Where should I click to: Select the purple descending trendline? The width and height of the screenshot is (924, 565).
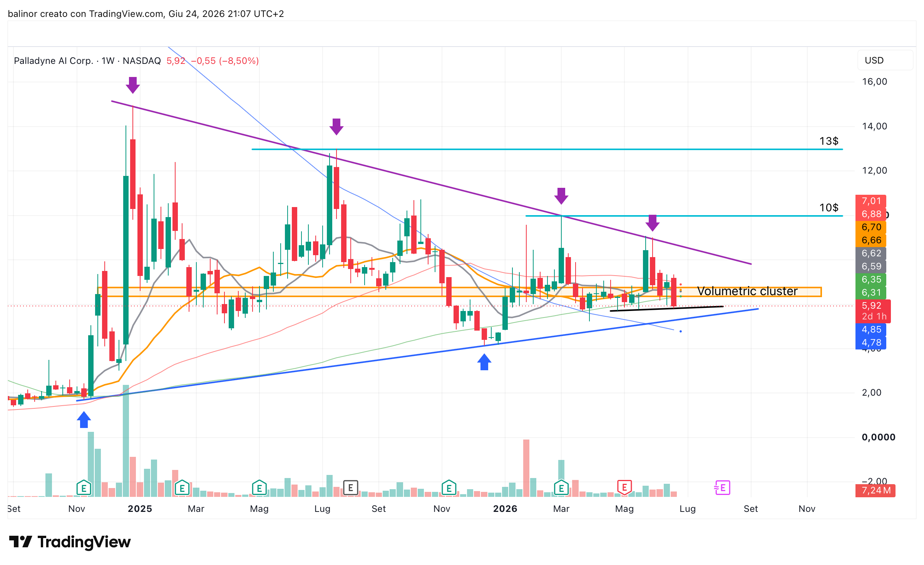[x=431, y=183]
